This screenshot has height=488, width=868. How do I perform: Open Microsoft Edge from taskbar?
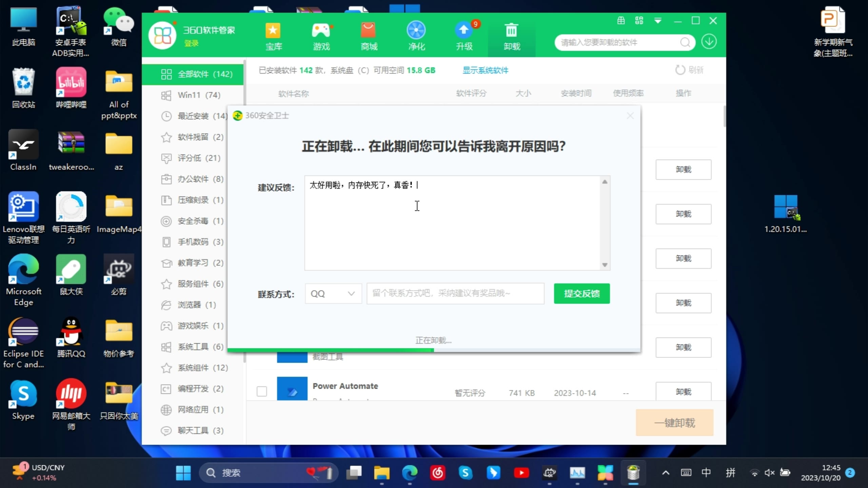(410, 473)
